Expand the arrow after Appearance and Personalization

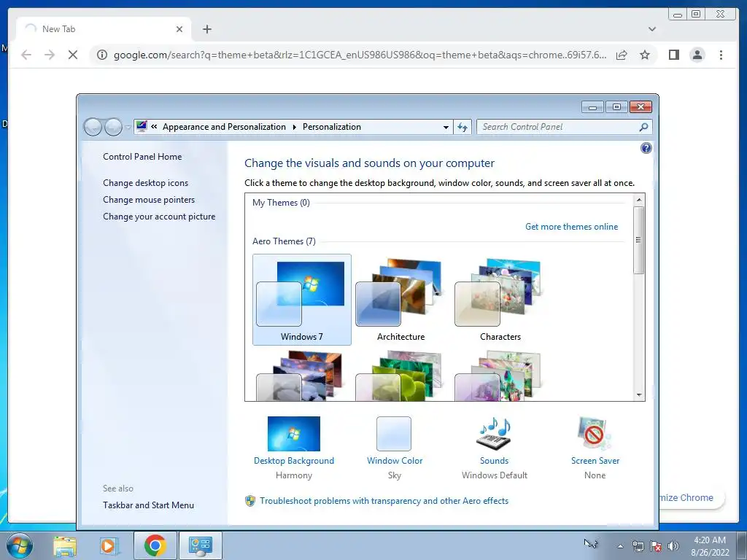(294, 127)
